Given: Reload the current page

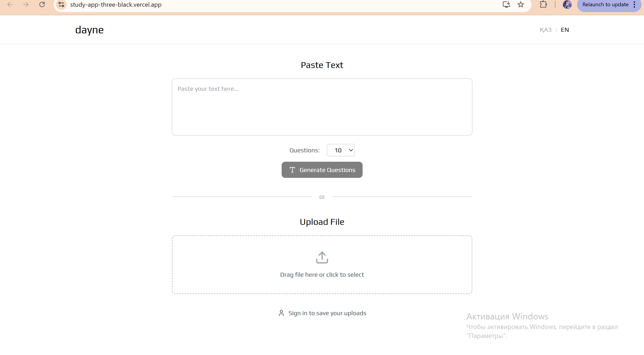Looking at the screenshot, I should click(42, 4).
